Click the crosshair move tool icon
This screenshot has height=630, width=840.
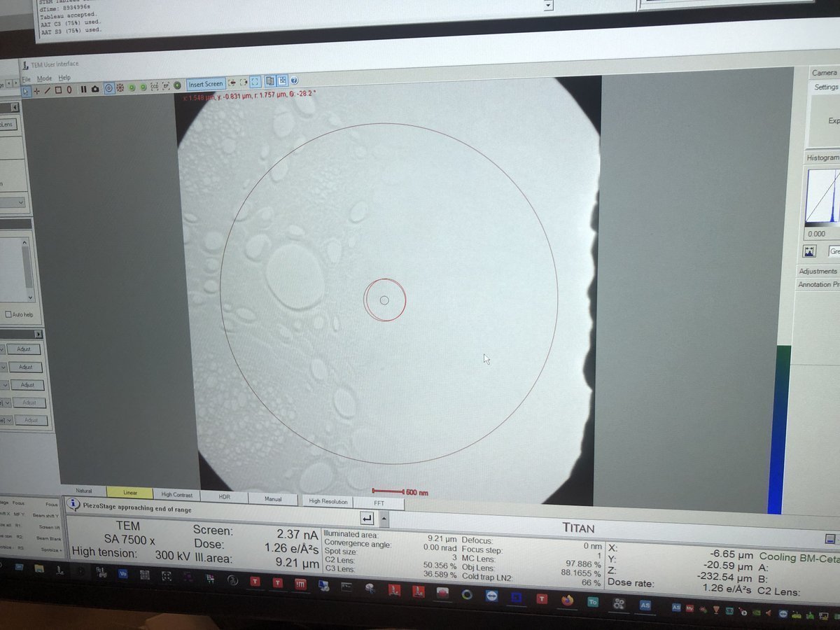click(x=38, y=90)
